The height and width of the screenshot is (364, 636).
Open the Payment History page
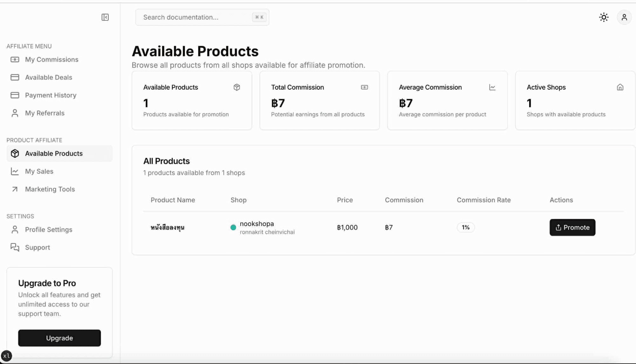pyautogui.click(x=51, y=95)
